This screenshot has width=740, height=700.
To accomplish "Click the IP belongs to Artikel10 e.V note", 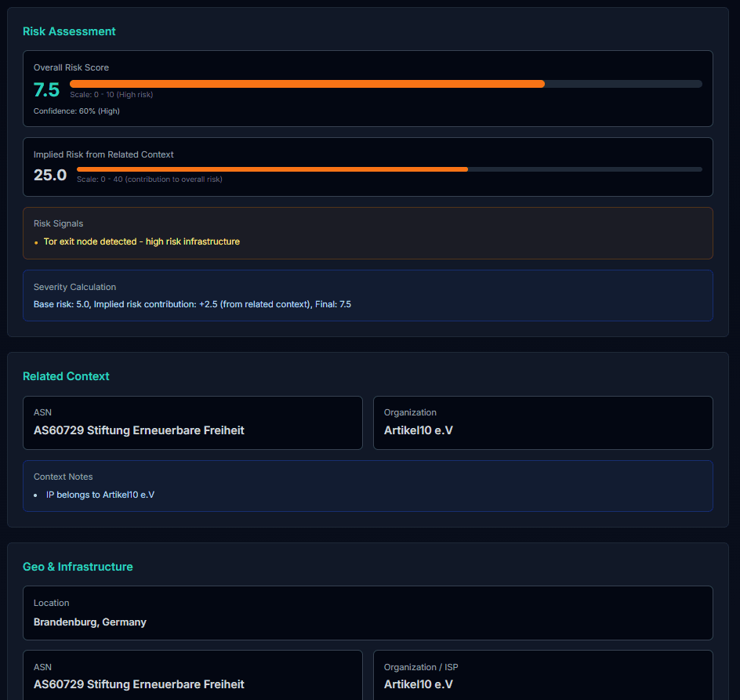I will [100, 495].
